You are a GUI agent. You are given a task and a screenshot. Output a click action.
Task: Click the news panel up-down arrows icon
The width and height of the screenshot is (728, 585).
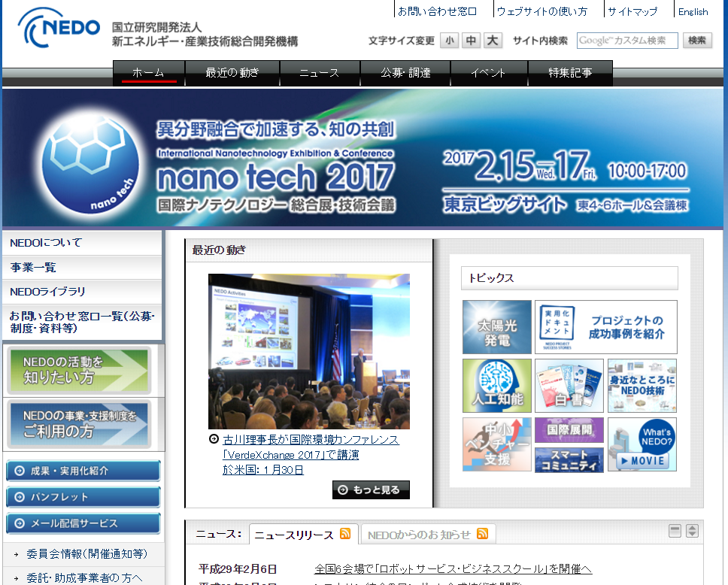692,531
